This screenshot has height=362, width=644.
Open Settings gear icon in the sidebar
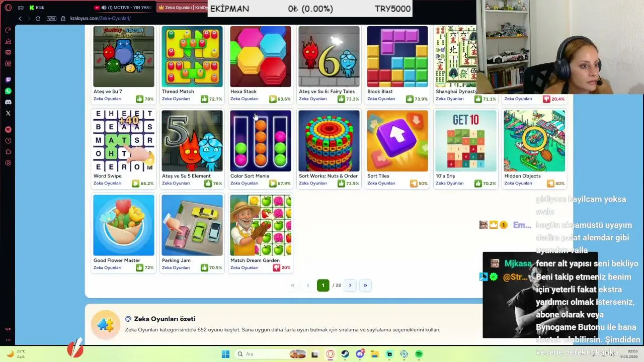[x=8, y=163]
